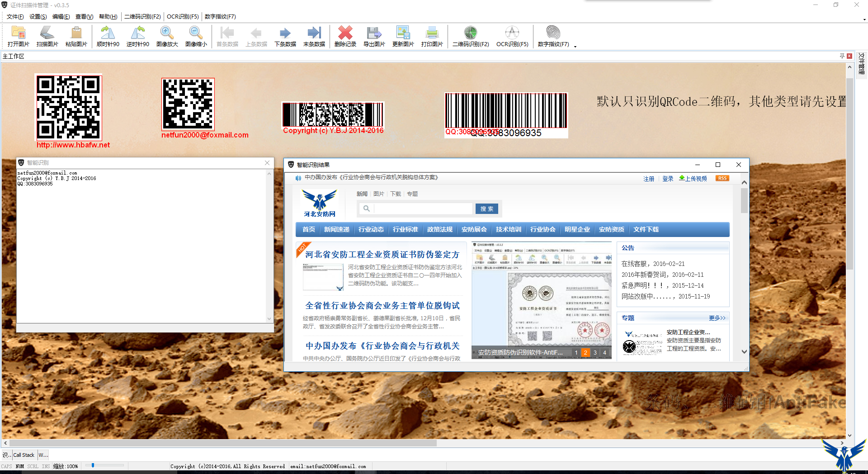The image size is (868, 474).
Task: Print image with 打印图片 icon
Action: pos(432,36)
